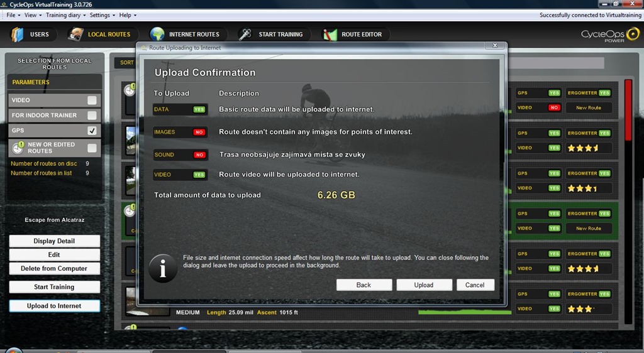Toggle DATA upload YES switch
Screen dimensions: 644x353
coord(199,109)
